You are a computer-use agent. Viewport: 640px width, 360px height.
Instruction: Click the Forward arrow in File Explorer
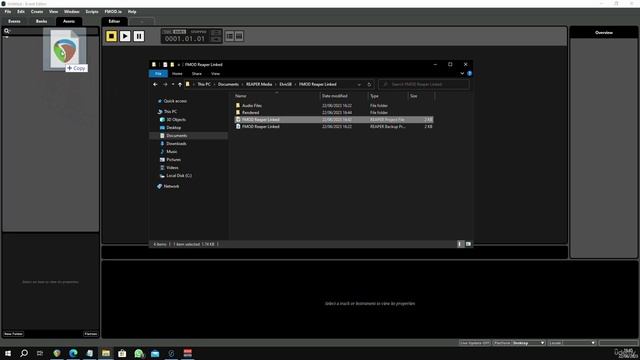tap(165, 84)
